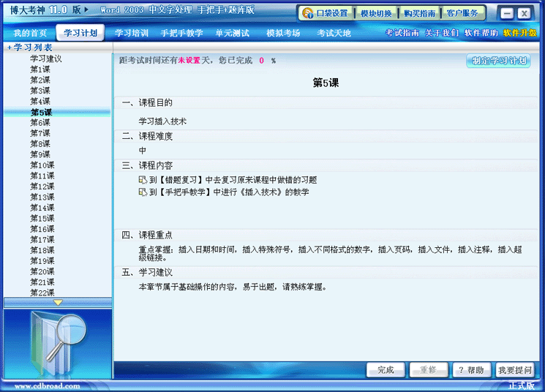
Task: Click the 口袋设置 coin icon
Action: [x=308, y=13]
